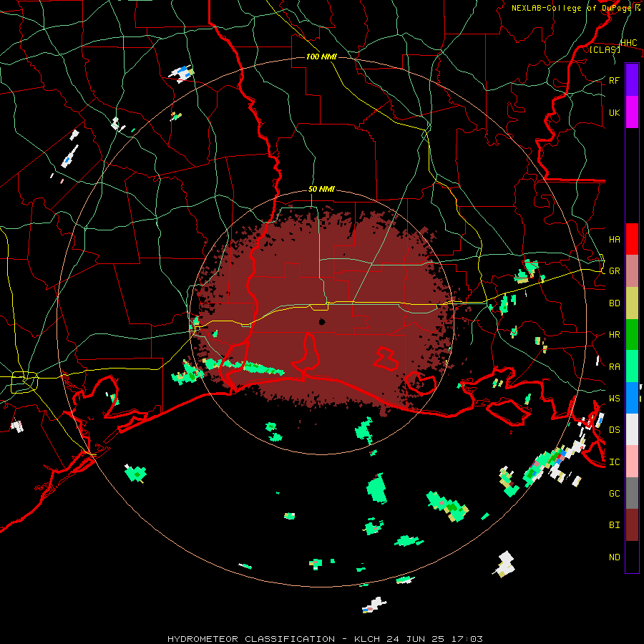The image size is (644, 644).
Task: Click the 50 NMI range ring label
Action: pyautogui.click(x=321, y=190)
